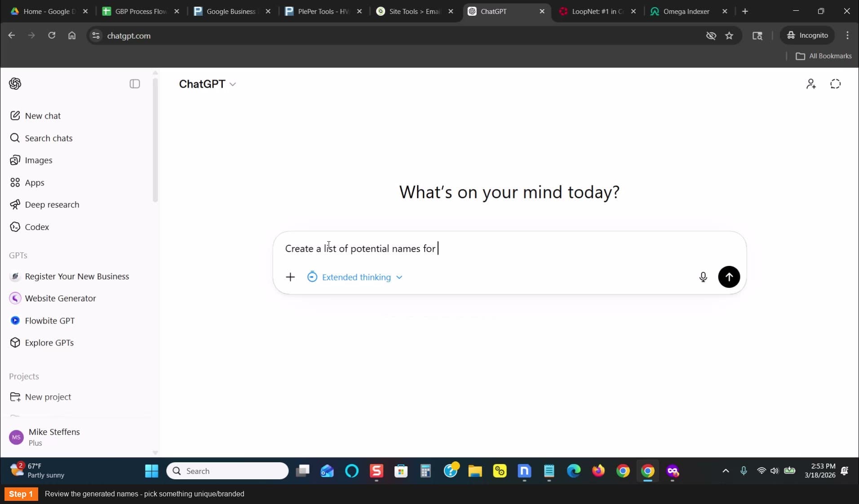The height and width of the screenshot is (504, 859).
Task: Open the clock showing 2:53 PM
Action: tap(820, 471)
